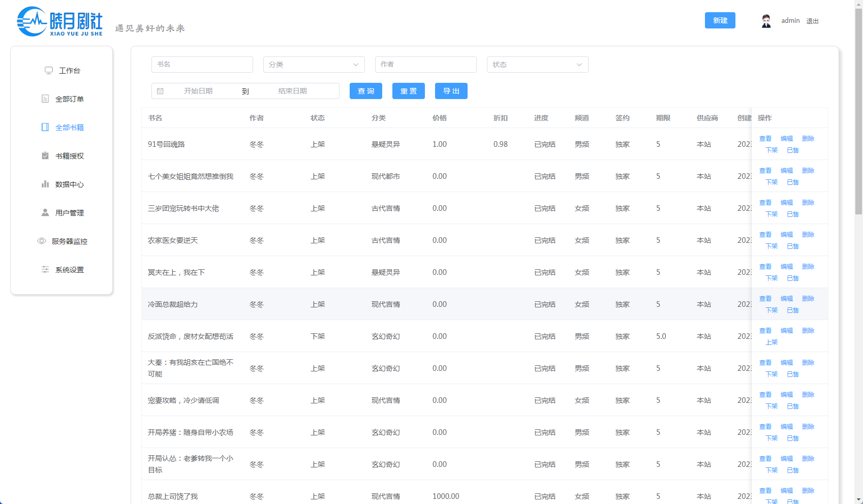
Task: Click the 书名 search input field
Action: pos(202,65)
